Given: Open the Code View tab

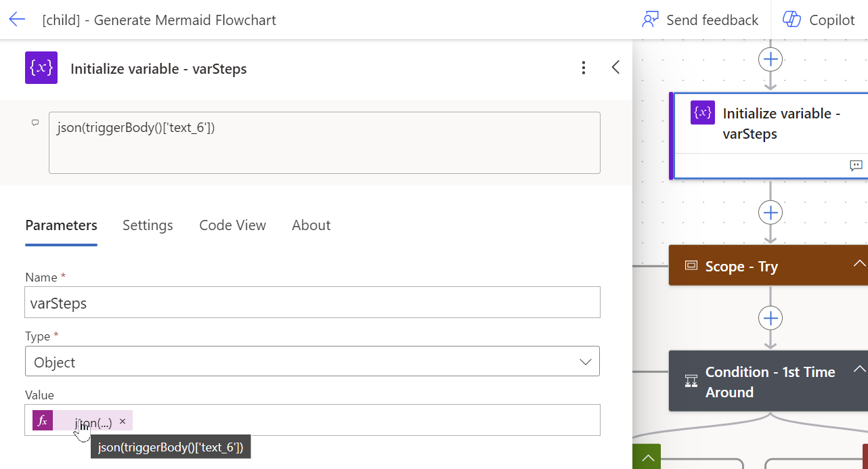Looking at the screenshot, I should click(232, 225).
